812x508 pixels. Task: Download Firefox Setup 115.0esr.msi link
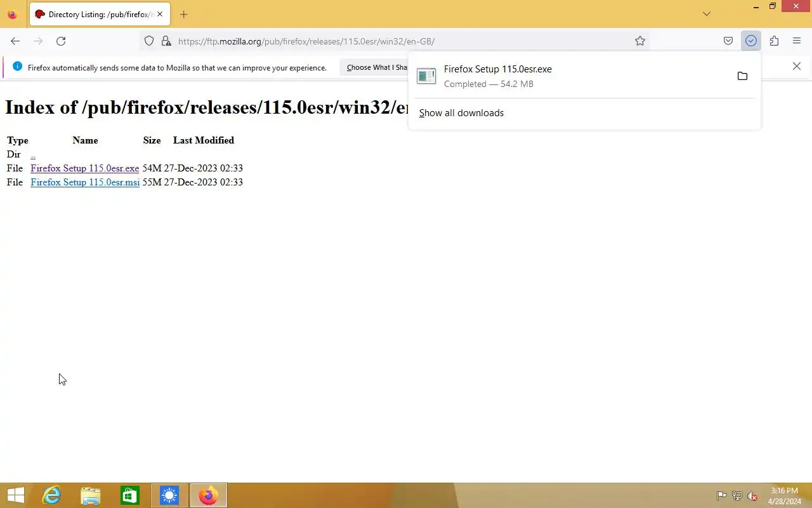[85, 182]
